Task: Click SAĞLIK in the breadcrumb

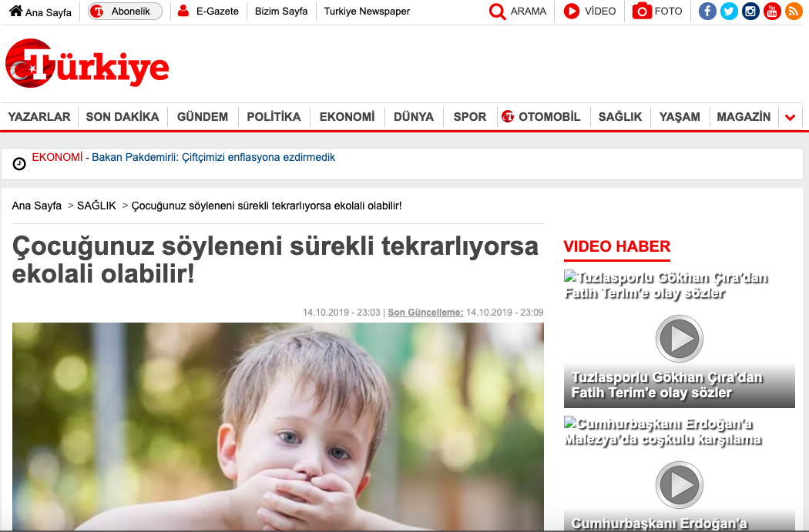Action: (x=96, y=206)
